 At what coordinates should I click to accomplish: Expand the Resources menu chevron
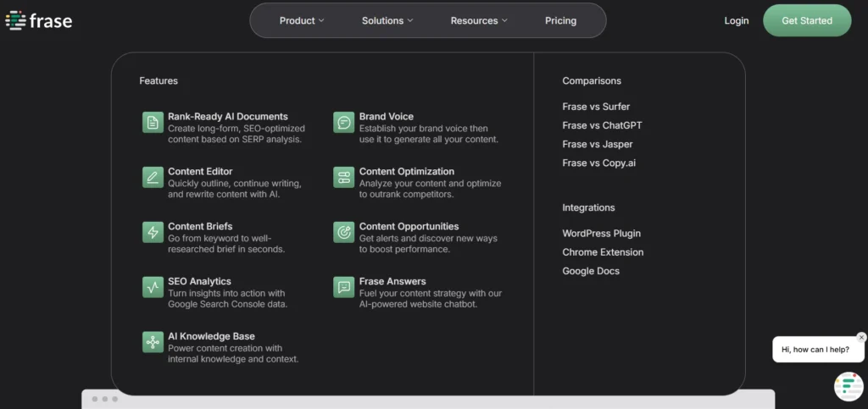[x=504, y=20]
